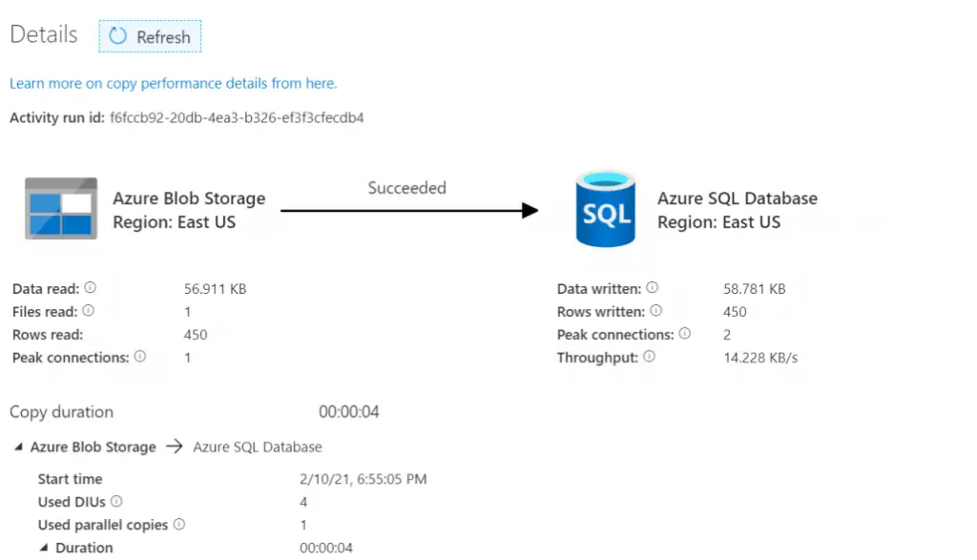Click the Used DIUs value 4

303,502
